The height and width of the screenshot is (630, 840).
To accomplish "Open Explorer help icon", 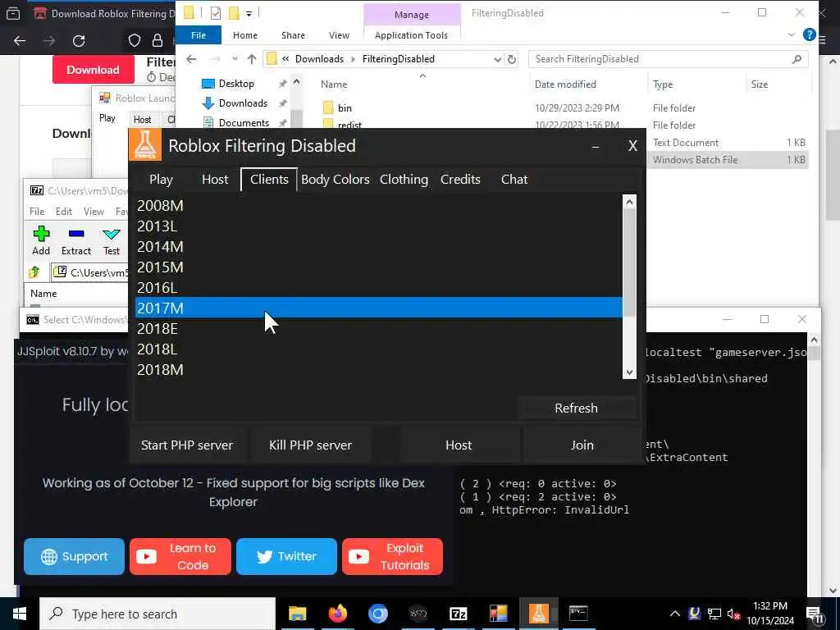I will pyautogui.click(x=809, y=34).
